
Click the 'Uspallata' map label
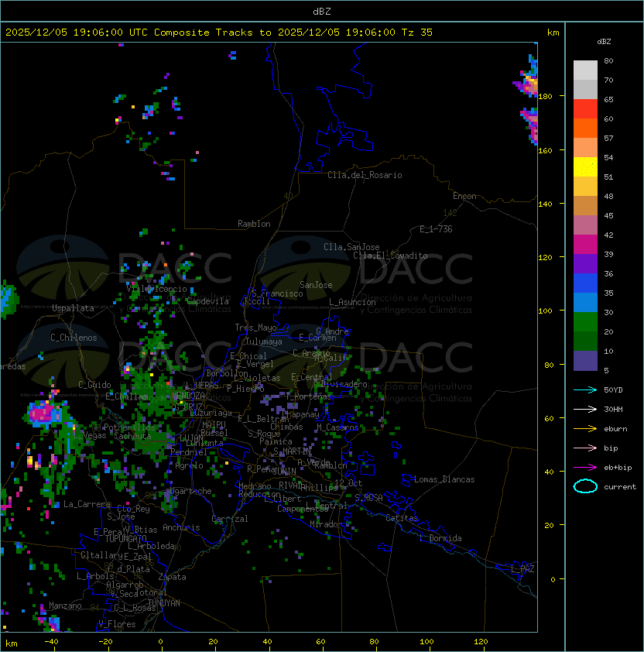pyautogui.click(x=73, y=308)
